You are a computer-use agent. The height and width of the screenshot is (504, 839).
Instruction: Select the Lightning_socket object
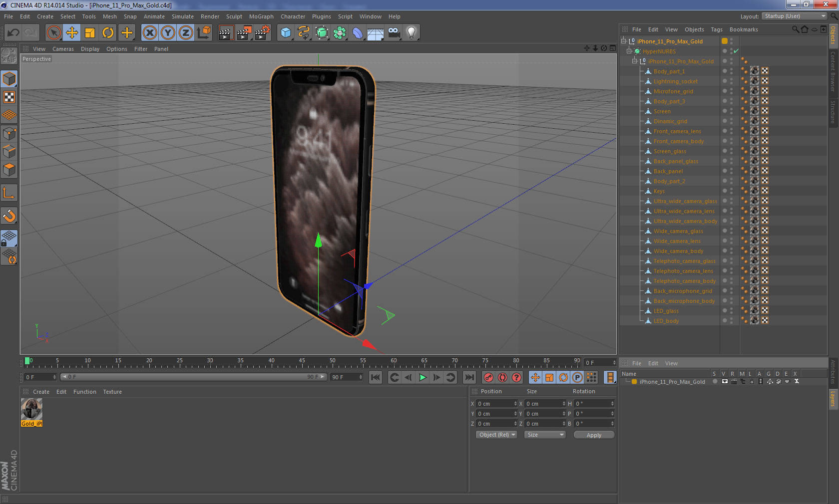(676, 81)
